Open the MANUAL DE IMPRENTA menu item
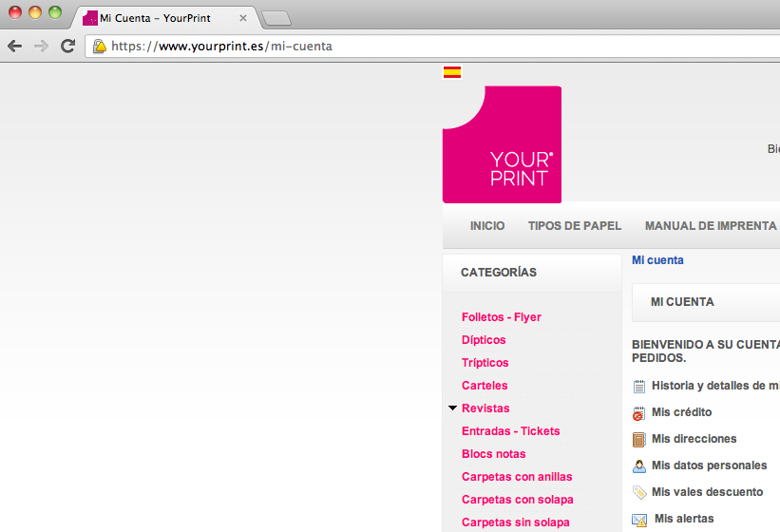 tap(711, 226)
